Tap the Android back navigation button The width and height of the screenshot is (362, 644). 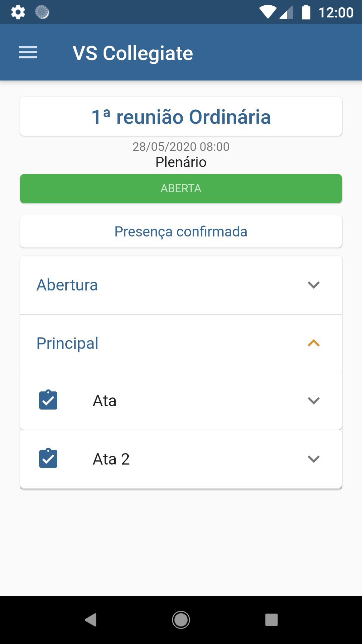point(90,620)
